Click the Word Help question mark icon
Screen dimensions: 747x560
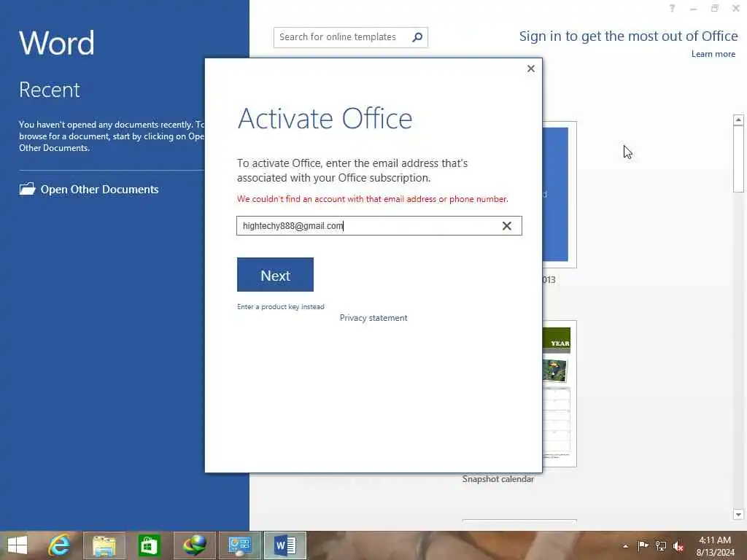click(672, 8)
